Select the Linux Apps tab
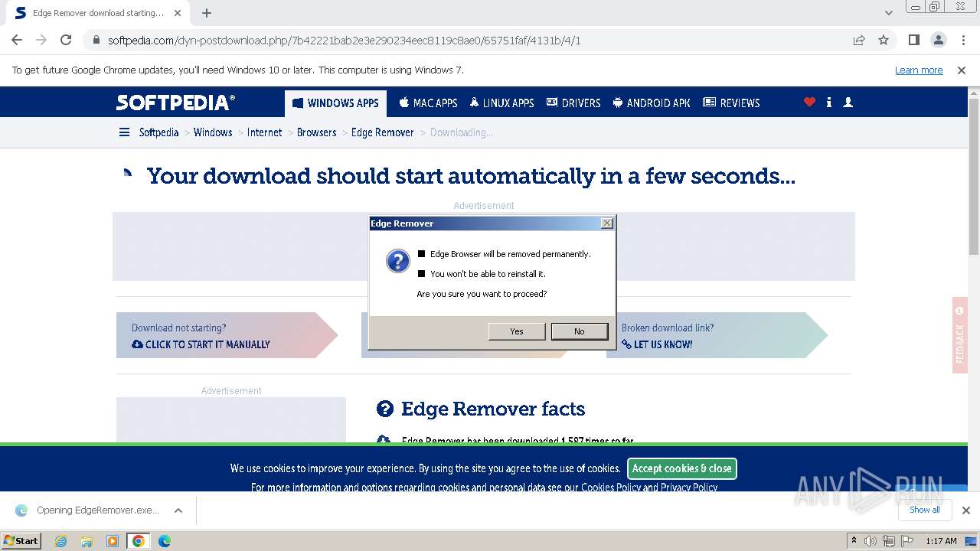Screen dimensions: 980x551 click(501, 103)
